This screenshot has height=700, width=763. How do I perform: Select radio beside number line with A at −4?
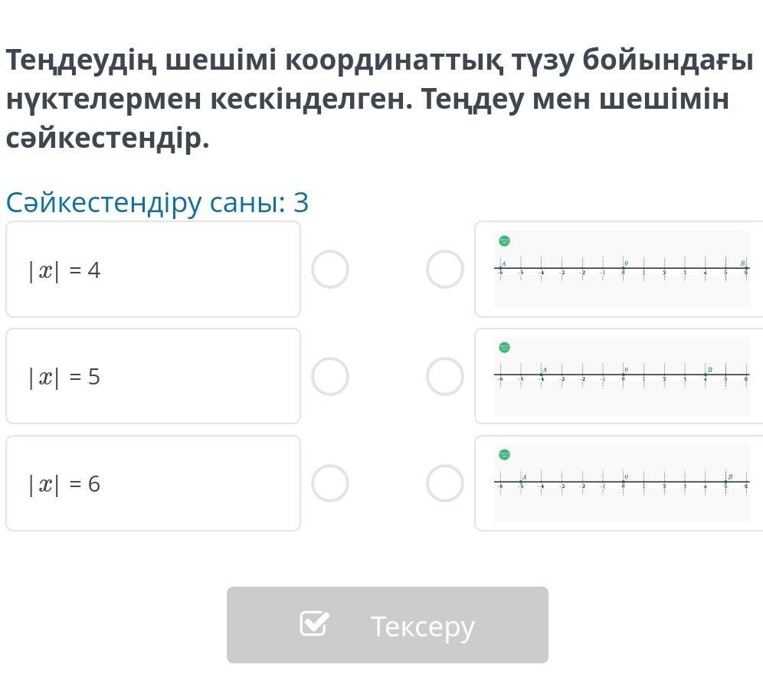point(445,377)
